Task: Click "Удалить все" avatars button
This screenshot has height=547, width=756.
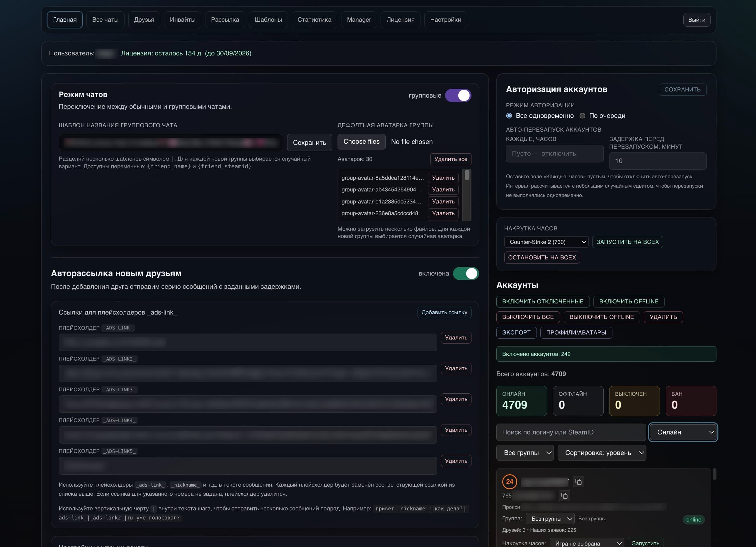Action: click(x=451, y=159)
